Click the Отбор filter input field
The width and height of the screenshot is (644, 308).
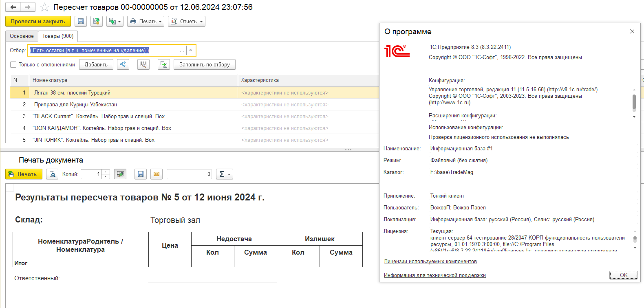click(103, 50)
